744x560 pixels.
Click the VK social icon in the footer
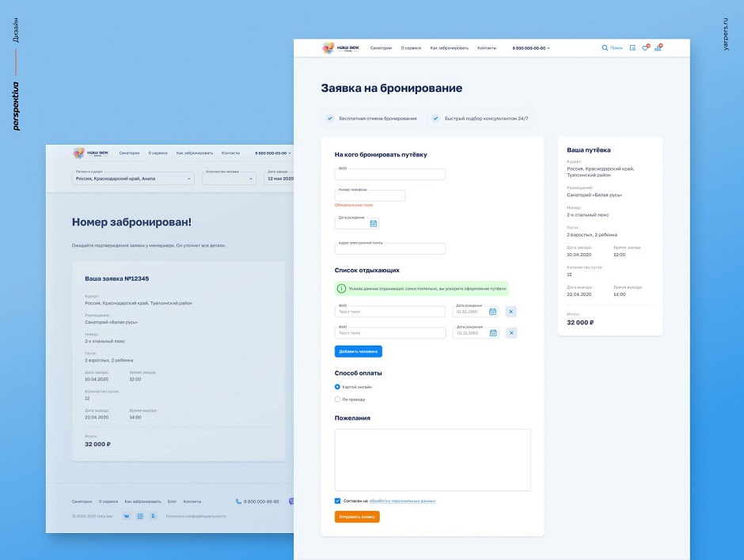click(126, 516)
